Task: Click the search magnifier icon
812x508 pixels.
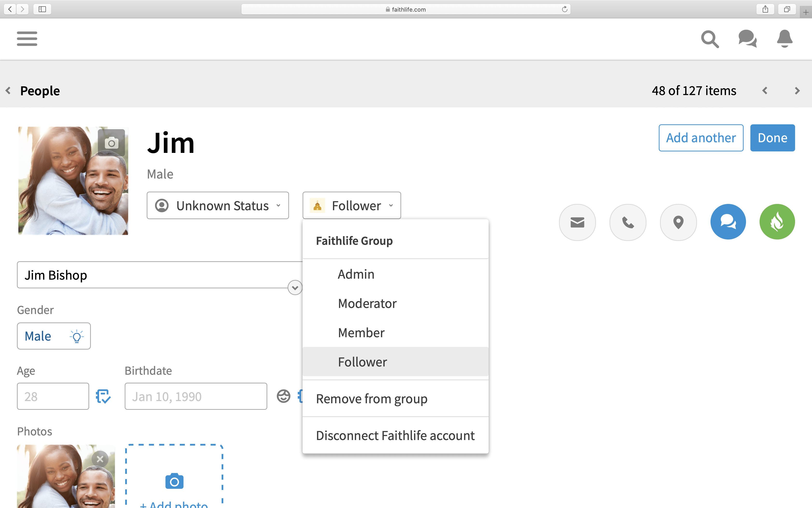Action: pyautogui.click(x=710, y=39)
